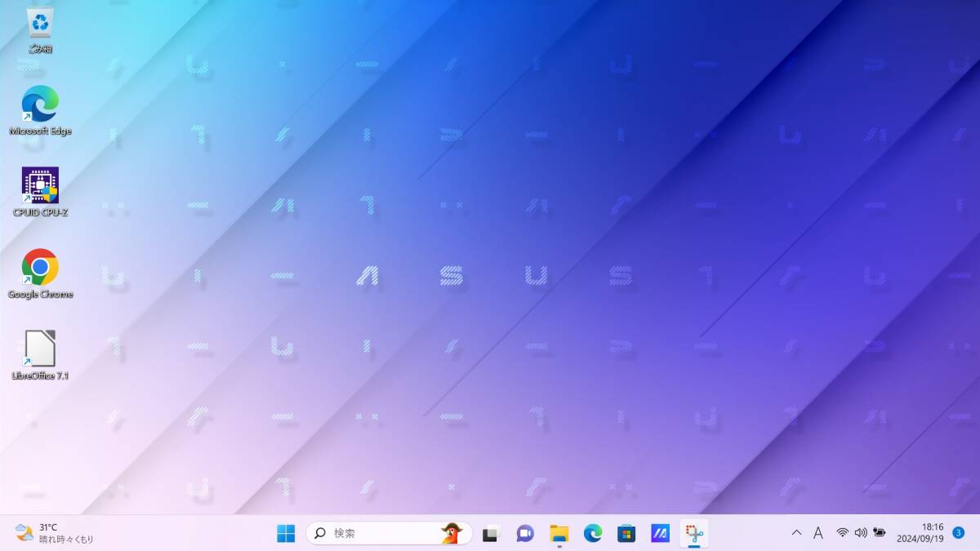Open the weather widget showing 31°C

pyautogui.click(x=54, y=534)
